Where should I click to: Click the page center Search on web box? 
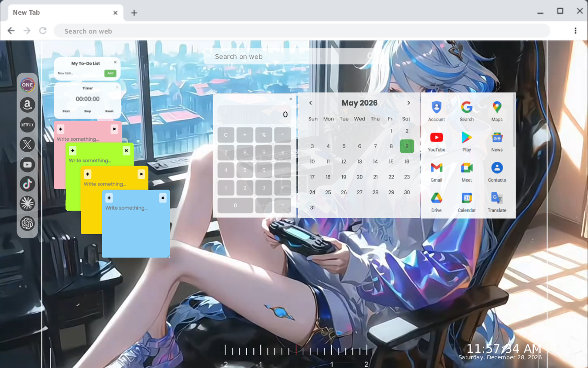point(292,57)
